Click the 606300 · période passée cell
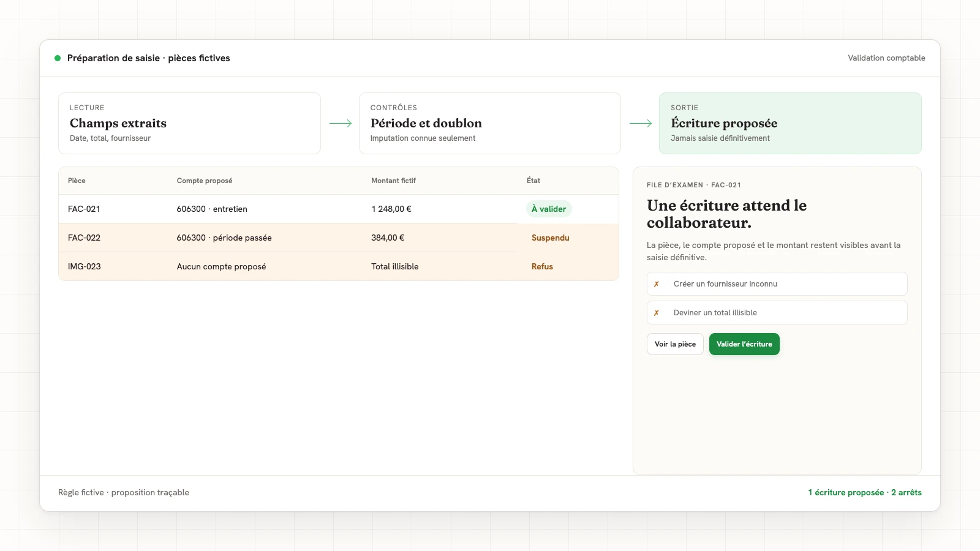The image size is (980, 551). 224,238
